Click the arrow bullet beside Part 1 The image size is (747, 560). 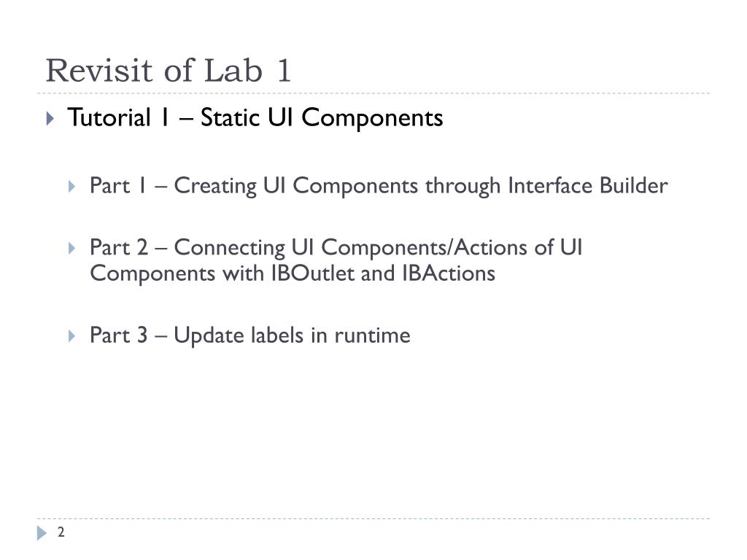(72, 186)
